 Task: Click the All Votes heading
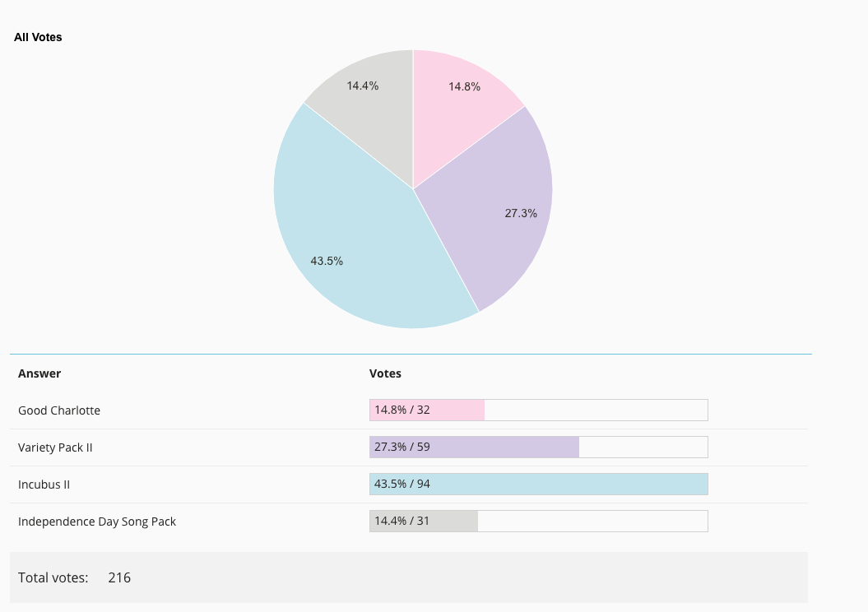(38, 37)
